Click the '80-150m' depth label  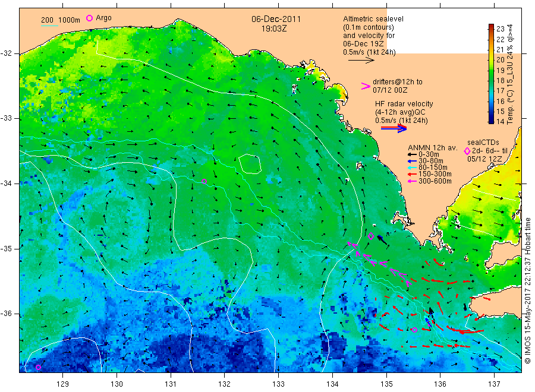point(433,167)
